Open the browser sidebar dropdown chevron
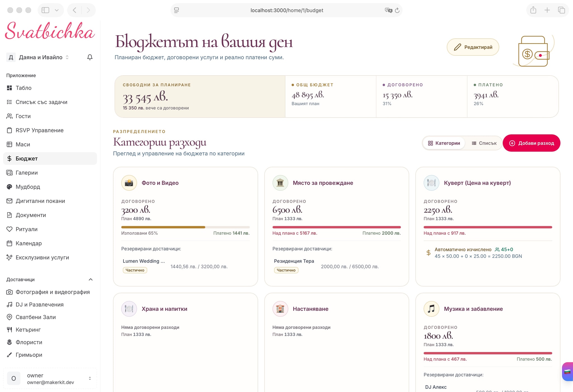 [57, 10]
